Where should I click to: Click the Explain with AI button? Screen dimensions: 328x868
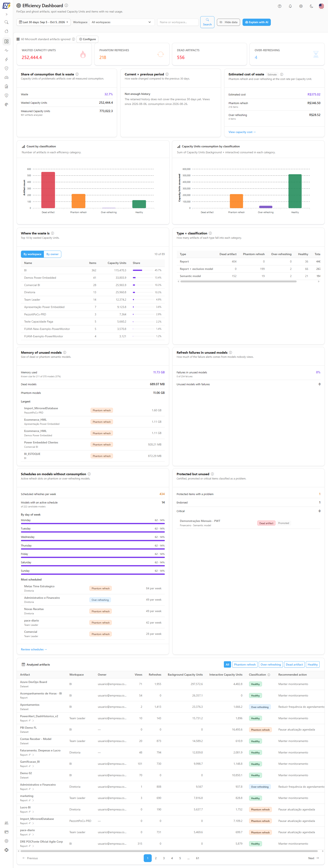click(256, 22)
